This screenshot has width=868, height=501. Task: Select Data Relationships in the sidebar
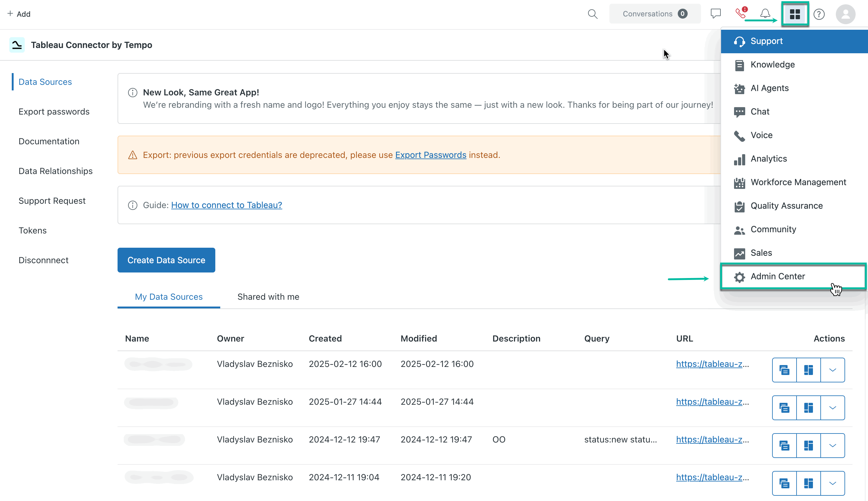pos(55,171)
